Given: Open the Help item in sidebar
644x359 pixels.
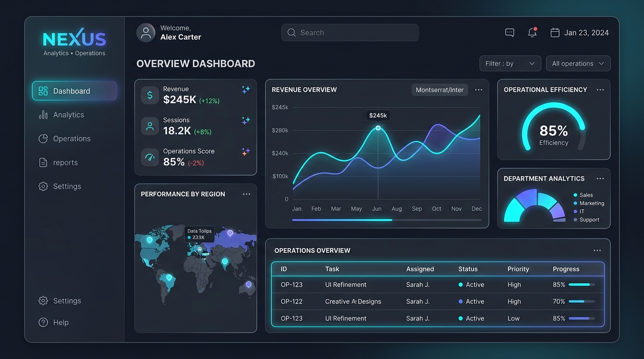Looking at the screenshot, I should [54, 322].
